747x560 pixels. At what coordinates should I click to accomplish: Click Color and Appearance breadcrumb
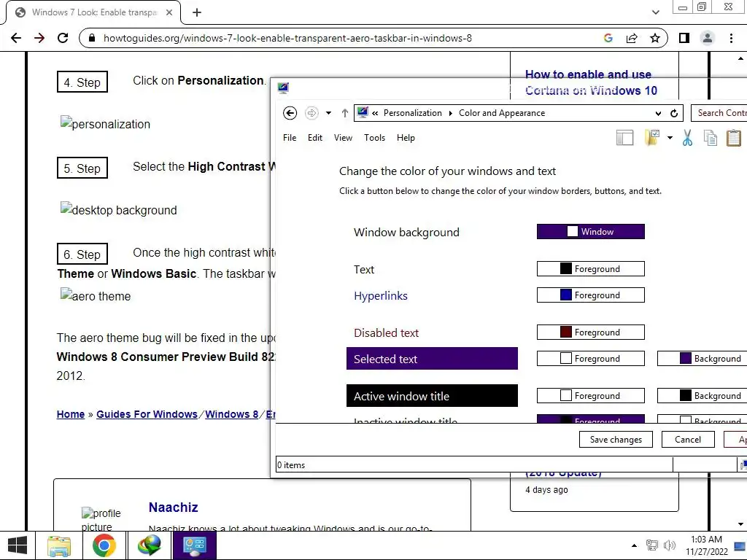pos(502,113)
